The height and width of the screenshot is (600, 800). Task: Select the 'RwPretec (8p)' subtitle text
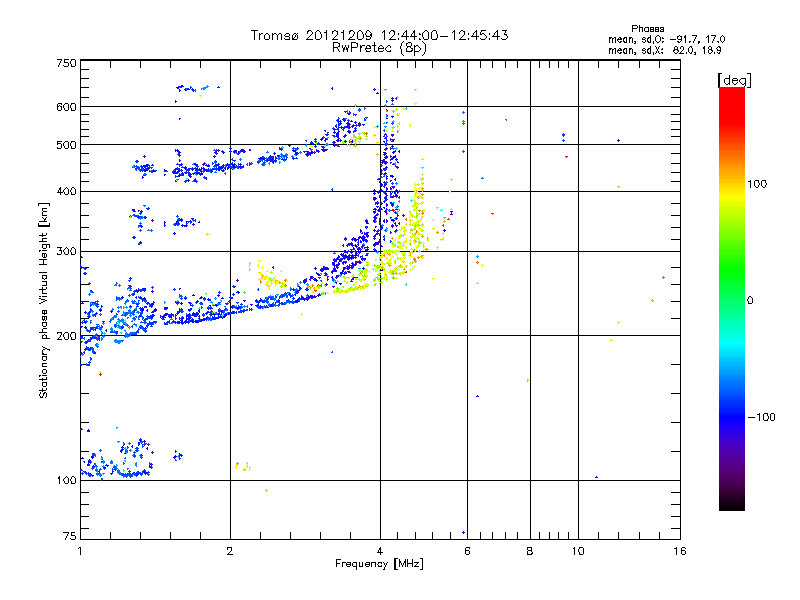coord(379,48)
